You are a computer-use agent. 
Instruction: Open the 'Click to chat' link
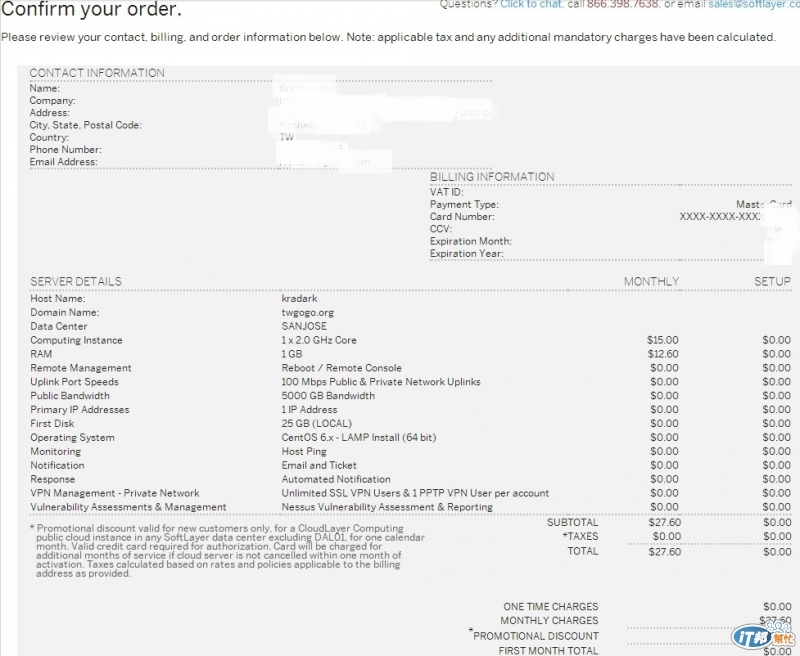coord(532,4)
